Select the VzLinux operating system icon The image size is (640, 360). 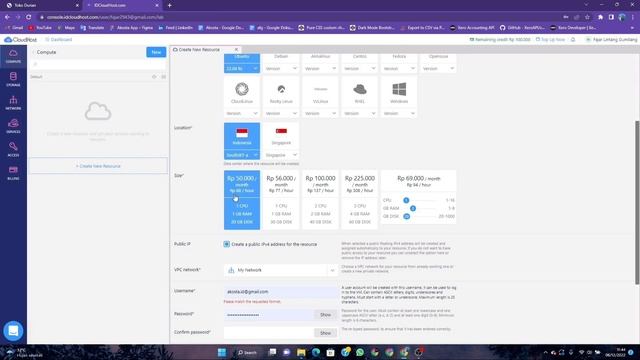tap(320, 89)
